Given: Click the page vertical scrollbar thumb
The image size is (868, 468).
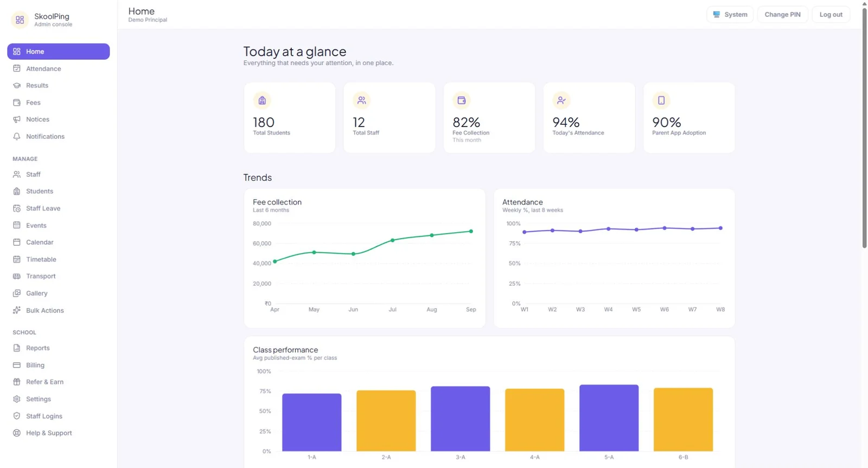Looking at the screenshot, I should click(865, 127).
